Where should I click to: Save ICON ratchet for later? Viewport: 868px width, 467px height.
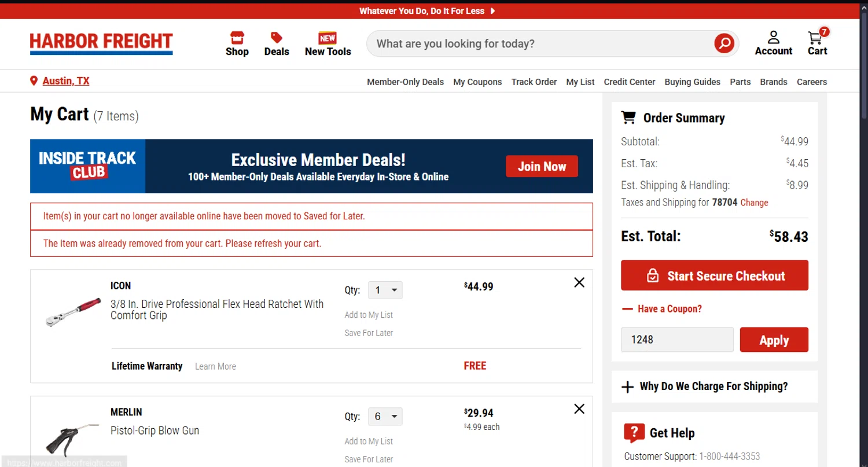(369, 333)
